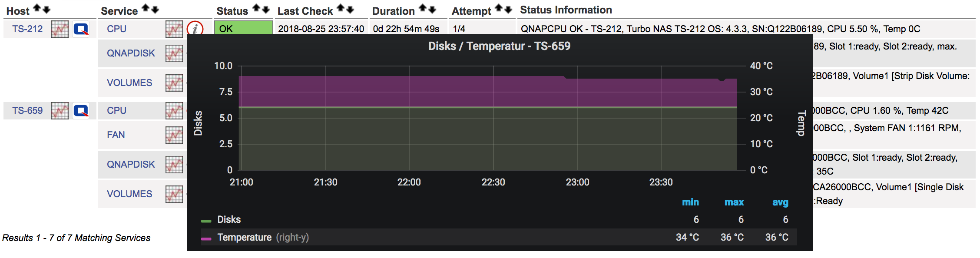Open graph icon next to TS-212 host
Image resolution: width=980 pixels, height=258 pixels.
60,29
